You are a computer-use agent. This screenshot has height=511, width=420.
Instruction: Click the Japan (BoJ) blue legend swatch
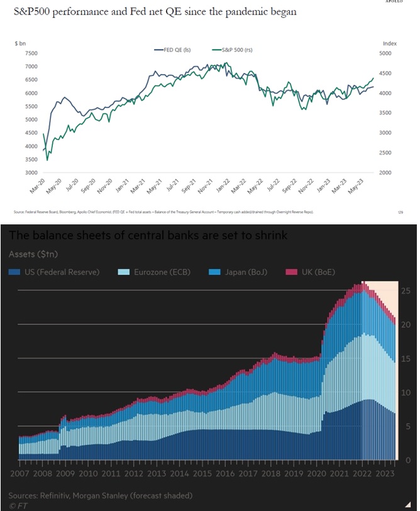[216, 272]
